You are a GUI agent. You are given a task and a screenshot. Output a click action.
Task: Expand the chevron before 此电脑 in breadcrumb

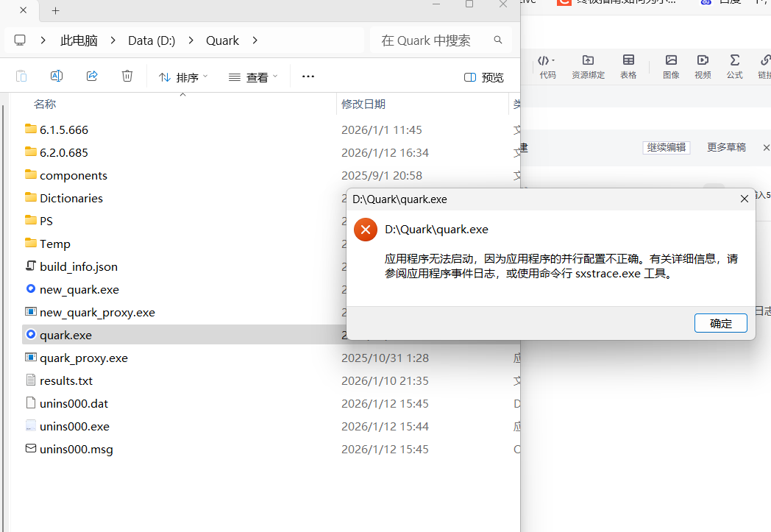pyautogui.click(x=43, y=40)
